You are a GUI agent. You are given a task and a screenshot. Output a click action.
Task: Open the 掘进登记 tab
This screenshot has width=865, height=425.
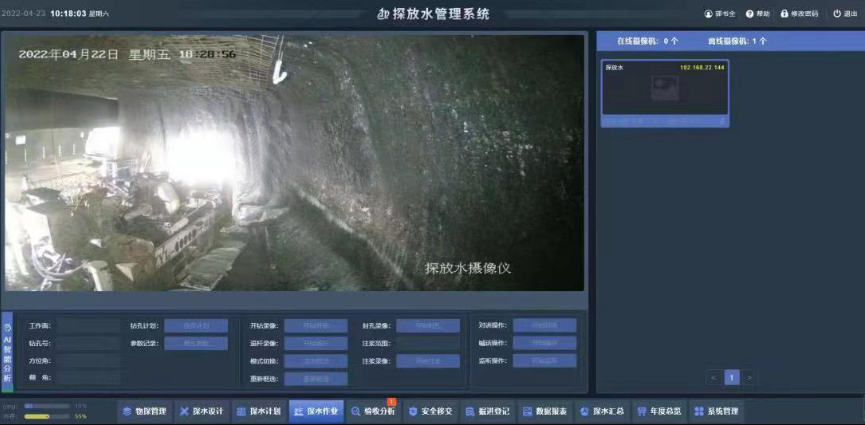point(488,412)
